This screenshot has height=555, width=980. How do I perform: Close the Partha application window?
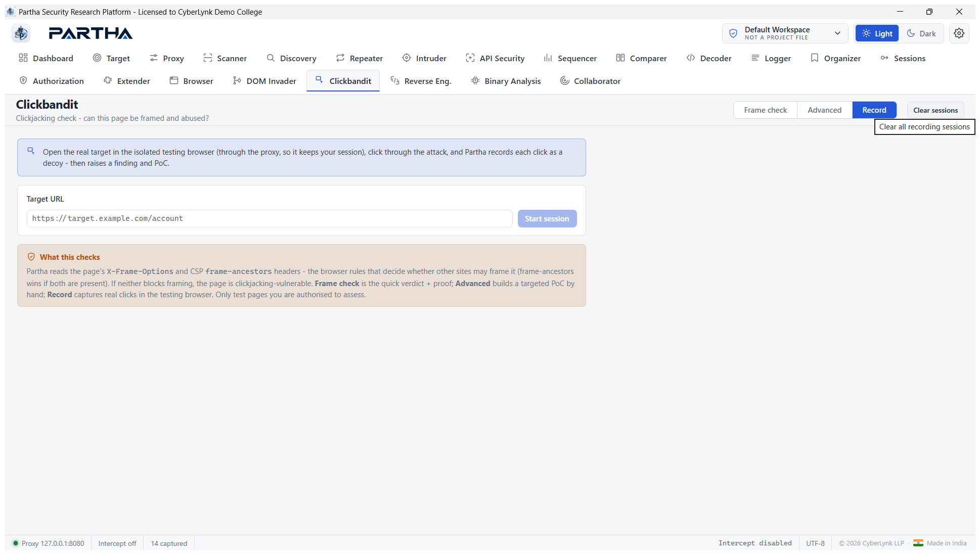click(x=959, y=12)
